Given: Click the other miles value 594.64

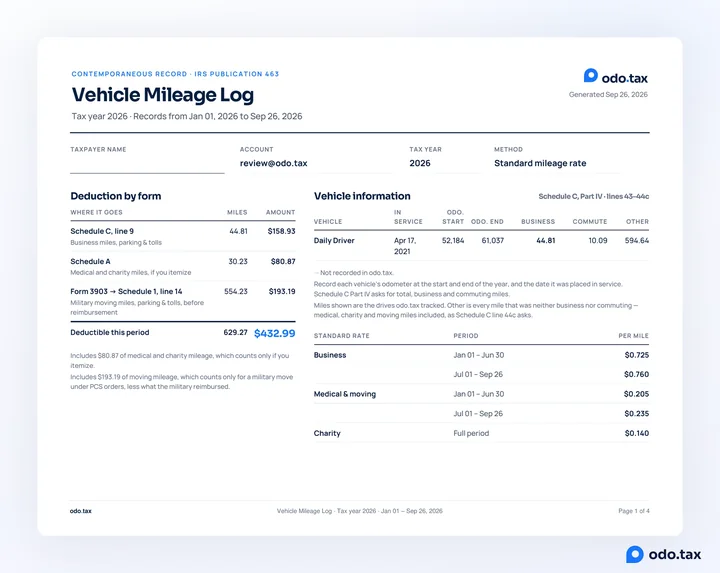Looking at the screenshot, I should click(x=637, y=241).
